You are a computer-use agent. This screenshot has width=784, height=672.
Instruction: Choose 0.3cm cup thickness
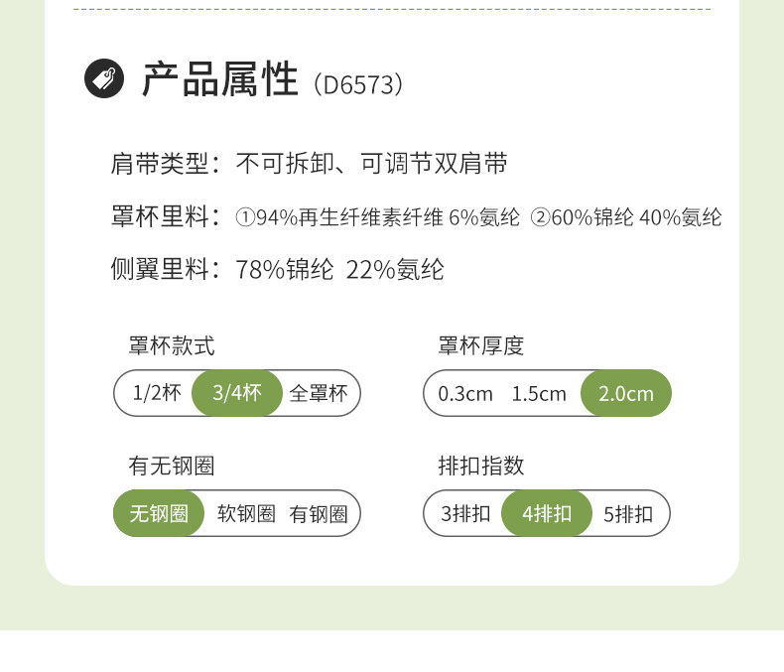coord(465,393)
